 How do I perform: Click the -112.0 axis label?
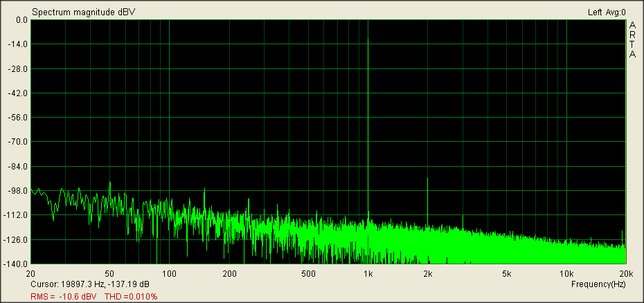click(x=17, y=215)
